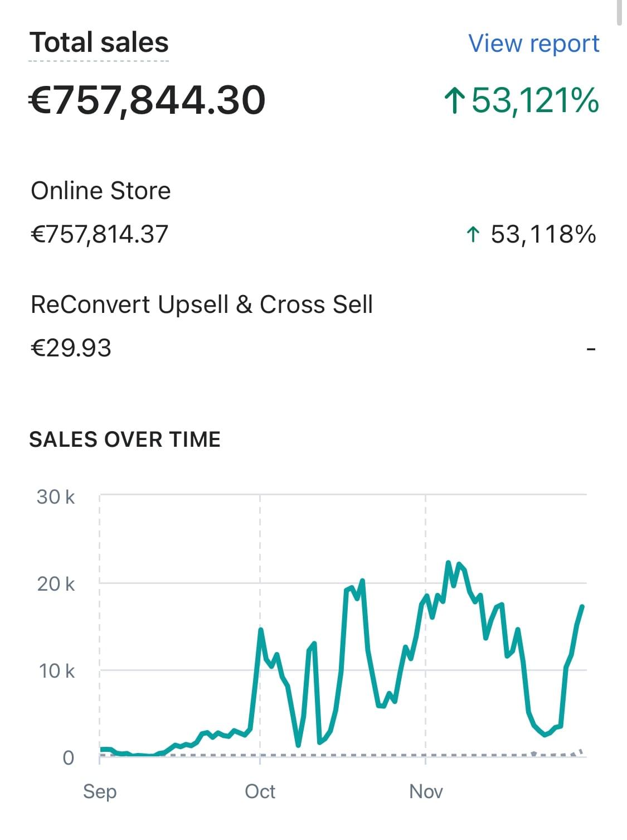This screenshot has width=627, height=840.
Task: Select the Online Store channel label
Action: pyautogui.click(x=101, y=191)
